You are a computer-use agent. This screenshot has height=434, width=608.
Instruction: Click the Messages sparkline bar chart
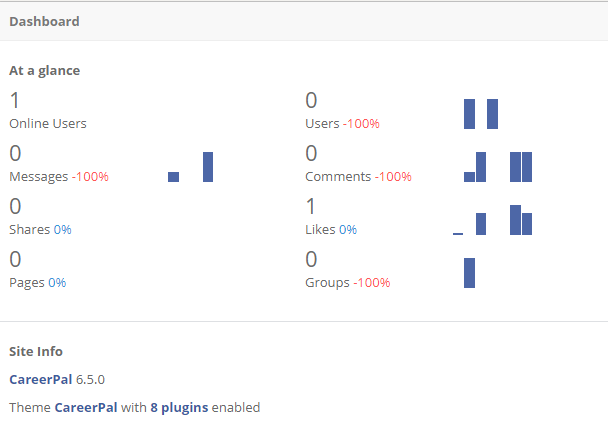point(190,167)
